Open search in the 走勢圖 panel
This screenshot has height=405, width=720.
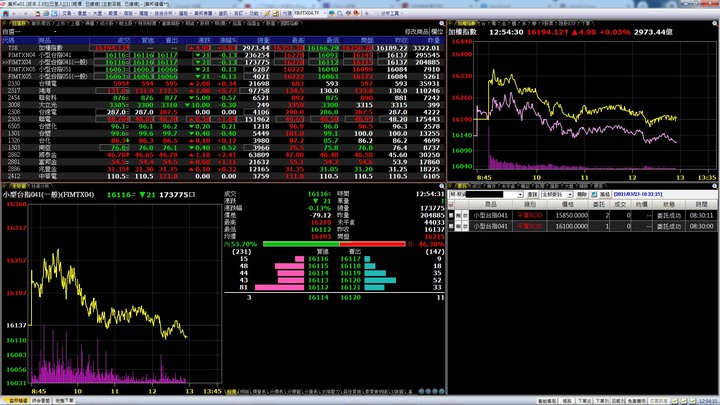point(442,186)
